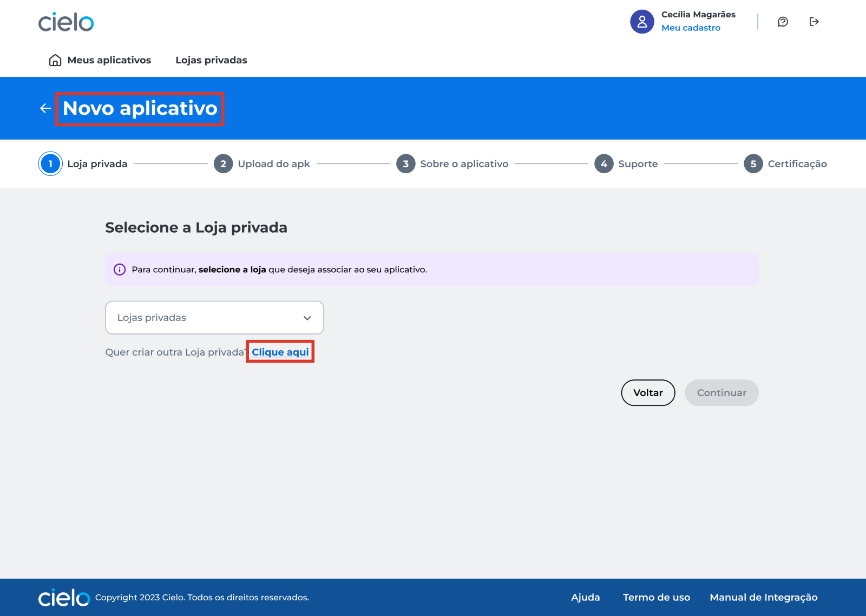
Task: Select step 4 circle Suporte
Action: pos(603,164)
